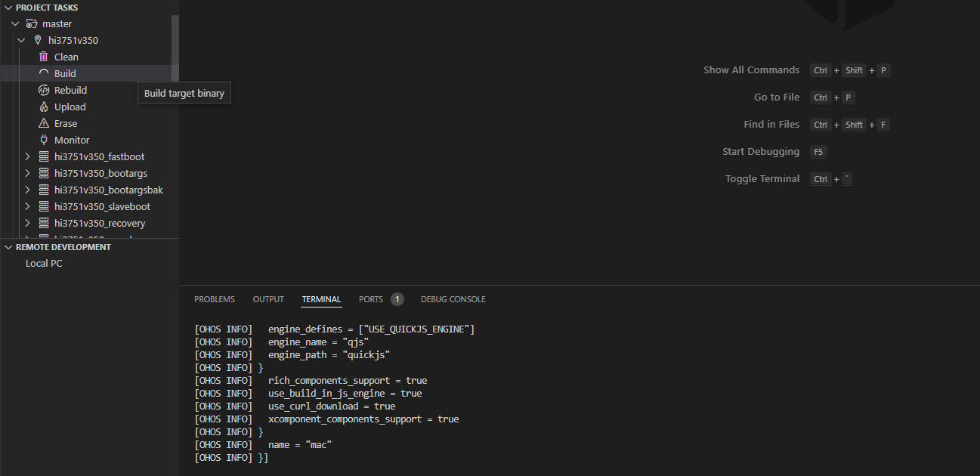Image resolution: width=980 pixels, height=476 pixels.
Task: Click the Build spinner icon
Action: pos(44,73)
